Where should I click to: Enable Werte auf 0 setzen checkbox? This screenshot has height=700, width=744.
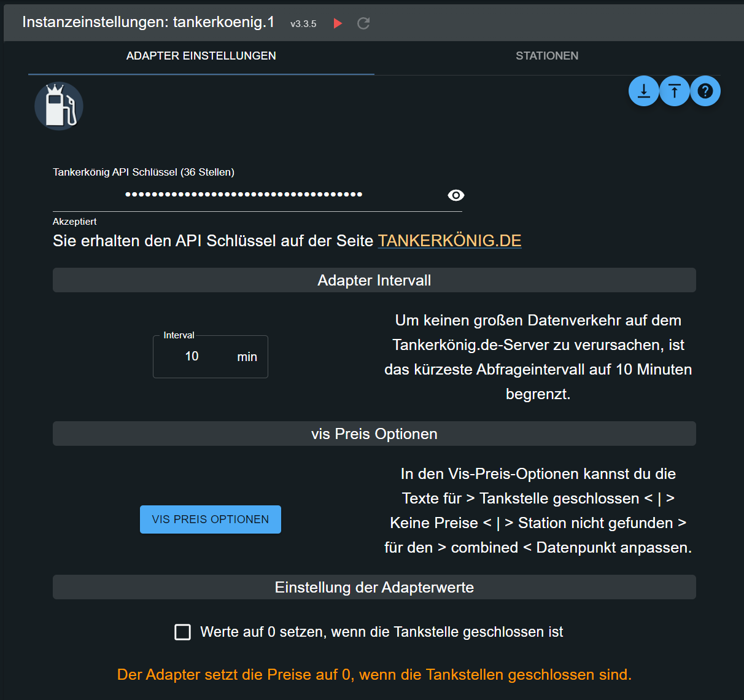pos(183,632)
